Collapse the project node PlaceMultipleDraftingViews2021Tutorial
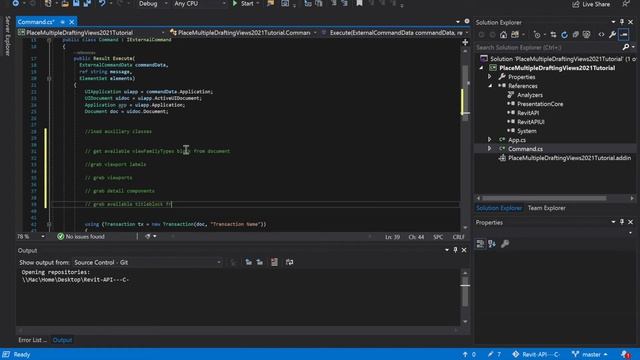Viewport: 640px width, 360px height. coord(481,68)
